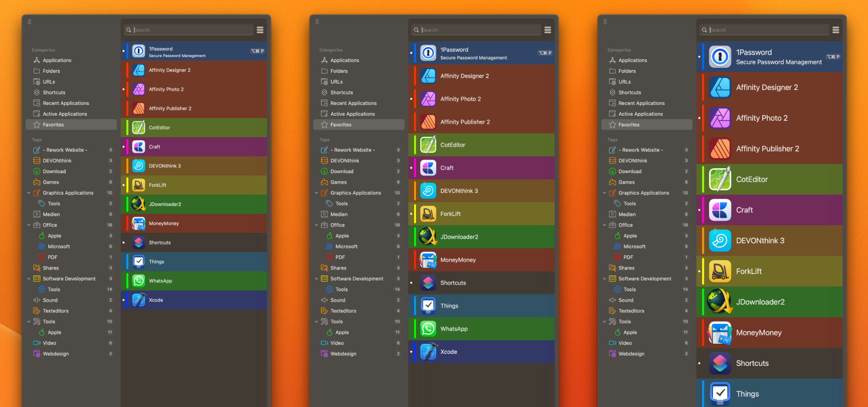This screenshot has height=407, width=868.
Task: Open Craft icon in right window
Action: pos(720,210)
